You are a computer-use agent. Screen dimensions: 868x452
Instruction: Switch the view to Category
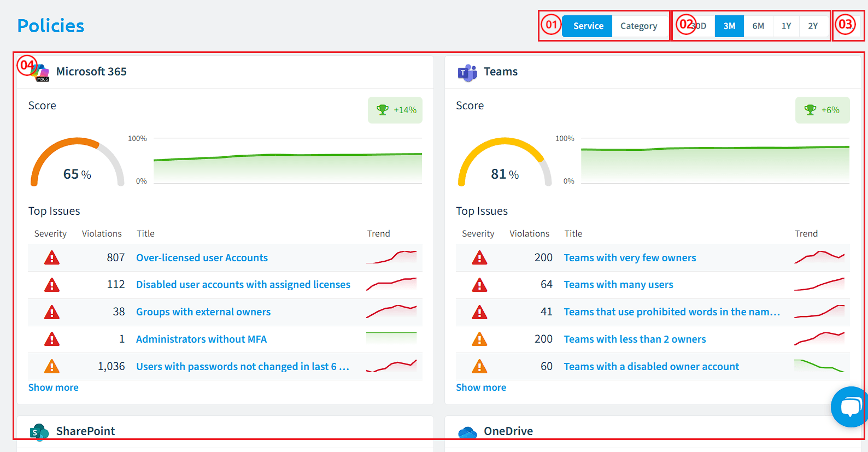click(638, 26)
